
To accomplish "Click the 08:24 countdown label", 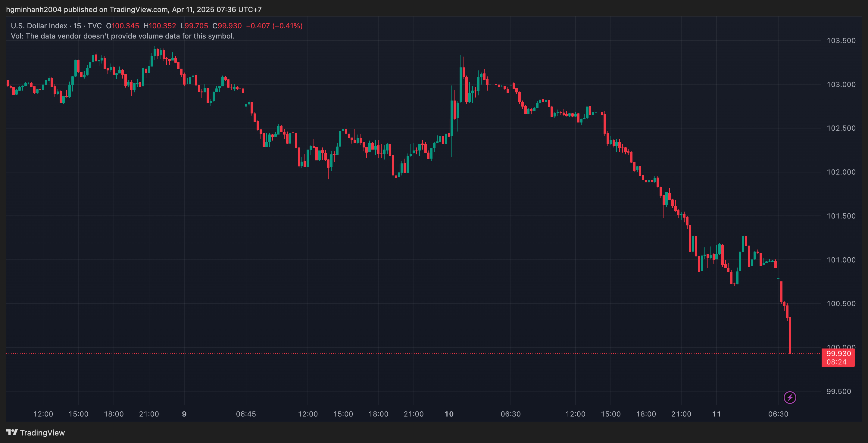I will click(836, 362).
